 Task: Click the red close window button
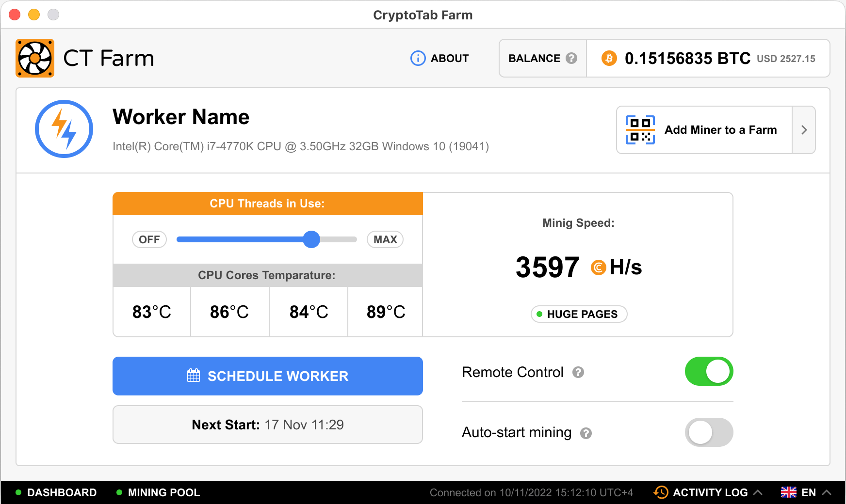click(15, 15)
